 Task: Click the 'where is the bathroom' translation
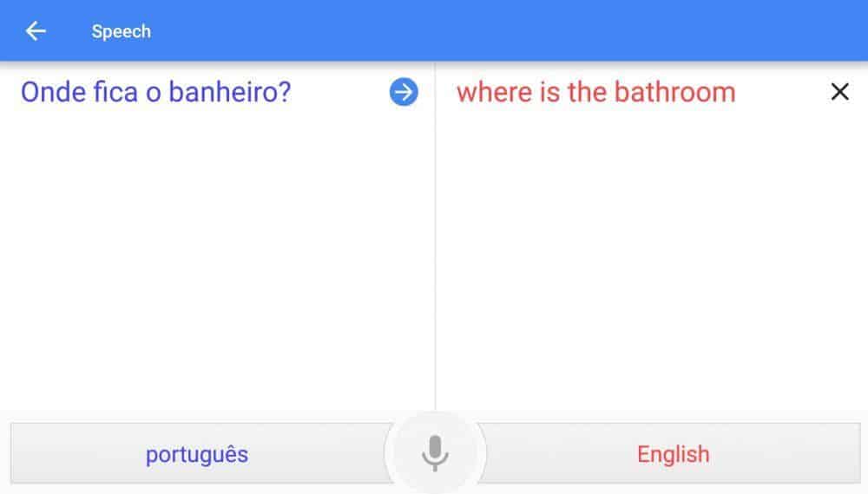click(x=595, y=92)
